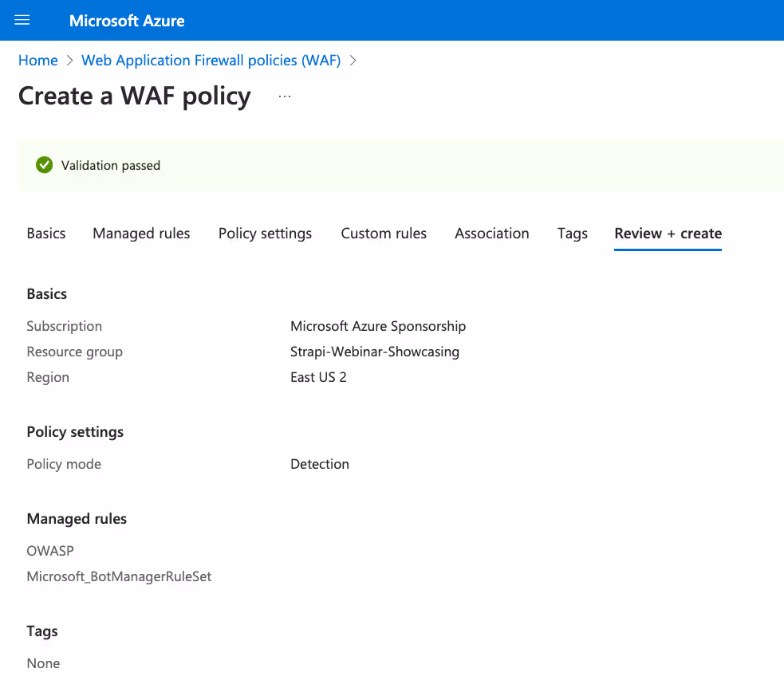Click the green Validation passed checkmark

click(x=44, y=165)
